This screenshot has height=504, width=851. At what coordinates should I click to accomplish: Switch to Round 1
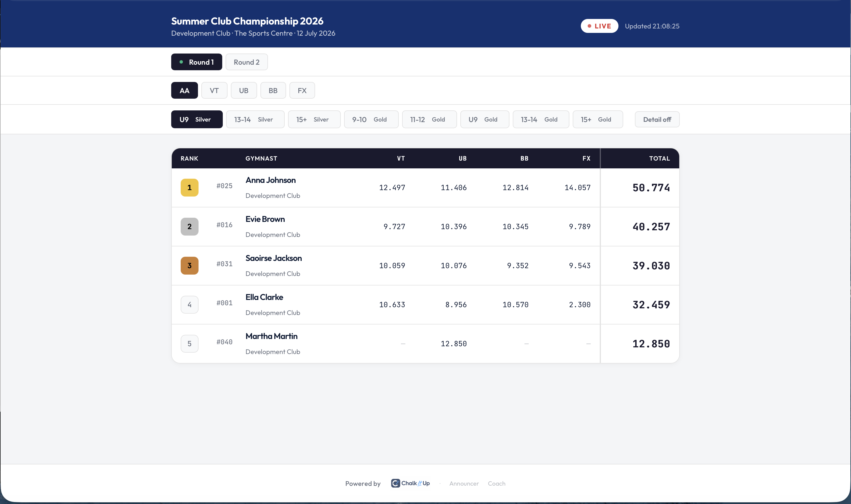pos(196,62)
